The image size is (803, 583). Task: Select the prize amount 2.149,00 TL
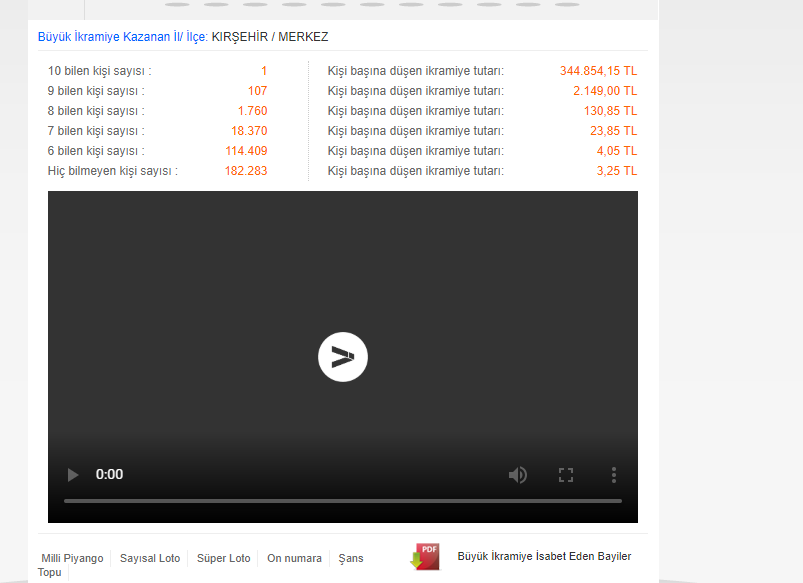pyautogui.click(x=605, y=91)
